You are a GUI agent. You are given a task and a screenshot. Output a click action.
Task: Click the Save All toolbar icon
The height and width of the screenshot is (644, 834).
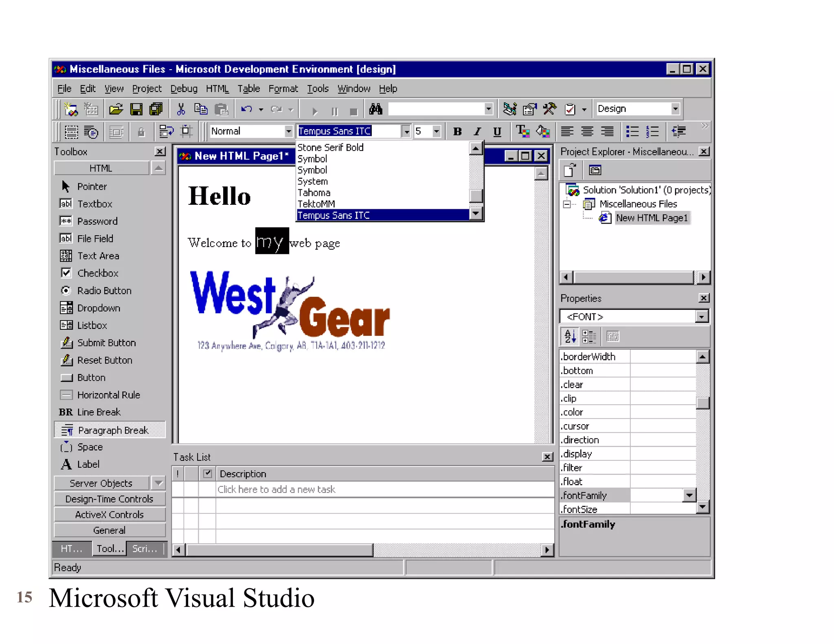tap(156, 109)
